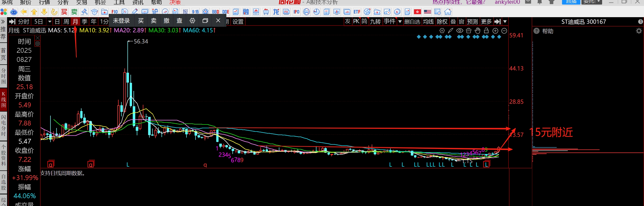Open the Hong Kong flag market icon
The width and height of the screenshot is (644, 206).
[417, 12]
